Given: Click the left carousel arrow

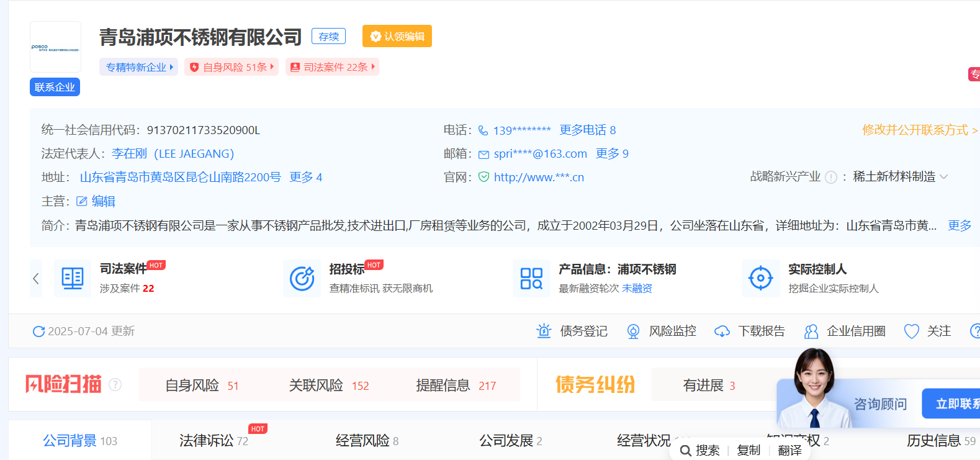Looking at the screenshot, I should tap(36, 278).
